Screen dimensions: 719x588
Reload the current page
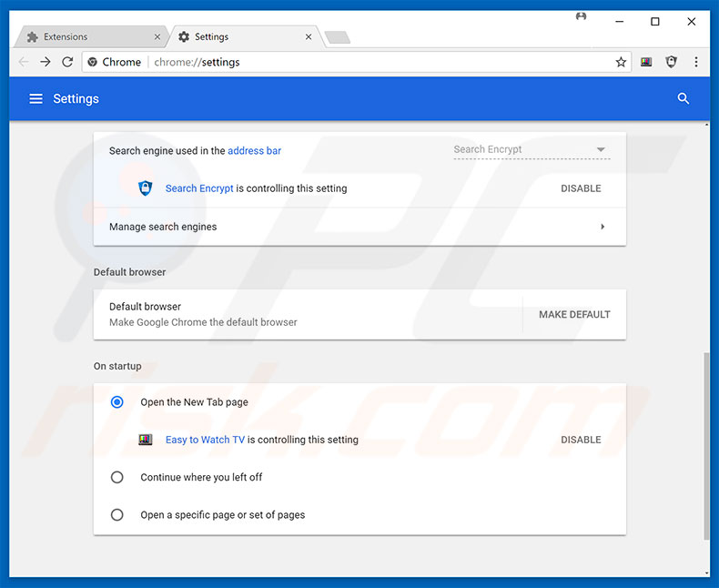[x=67, y=62]
